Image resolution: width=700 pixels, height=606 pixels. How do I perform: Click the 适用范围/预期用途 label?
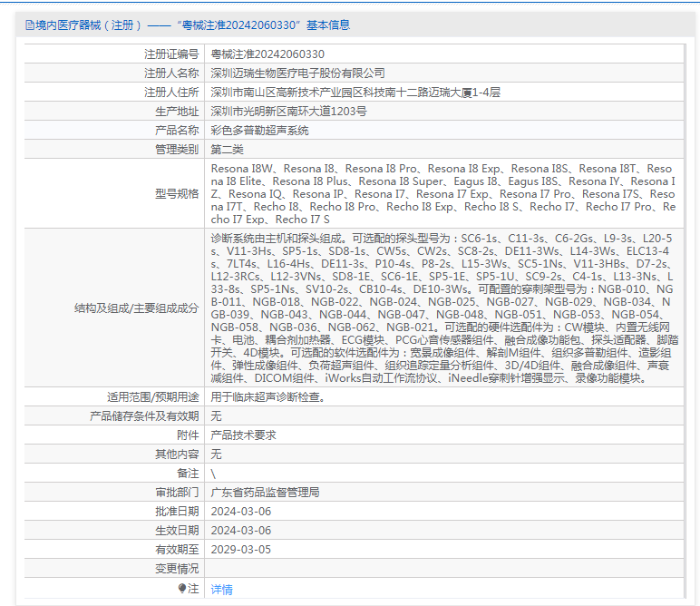[152, 397]
